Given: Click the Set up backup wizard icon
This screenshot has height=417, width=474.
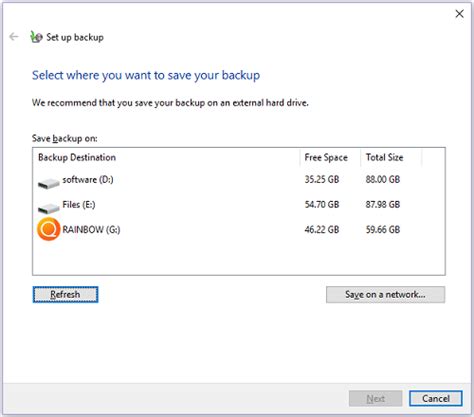Looking at the screenshot, I should [x=36, y=37].
